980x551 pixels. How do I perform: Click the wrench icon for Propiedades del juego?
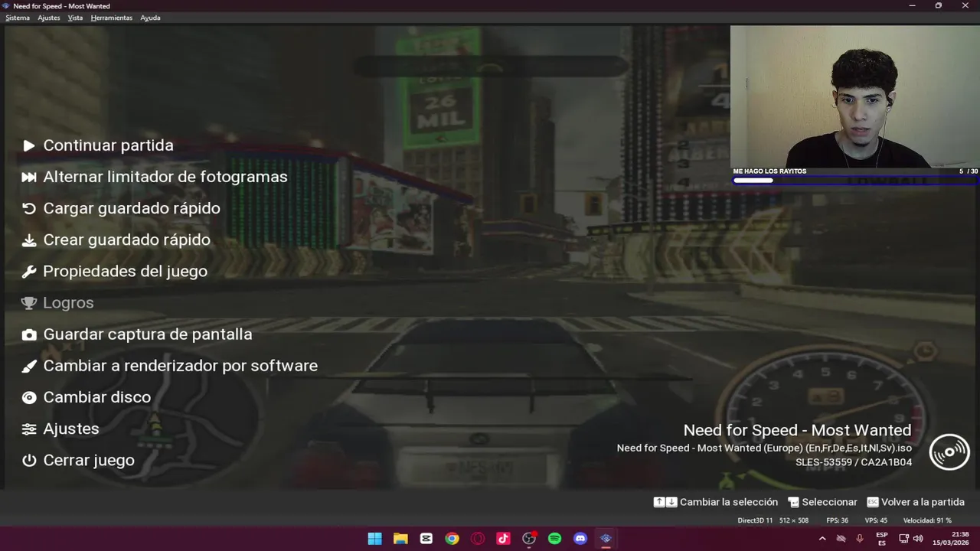click(29, 272)
